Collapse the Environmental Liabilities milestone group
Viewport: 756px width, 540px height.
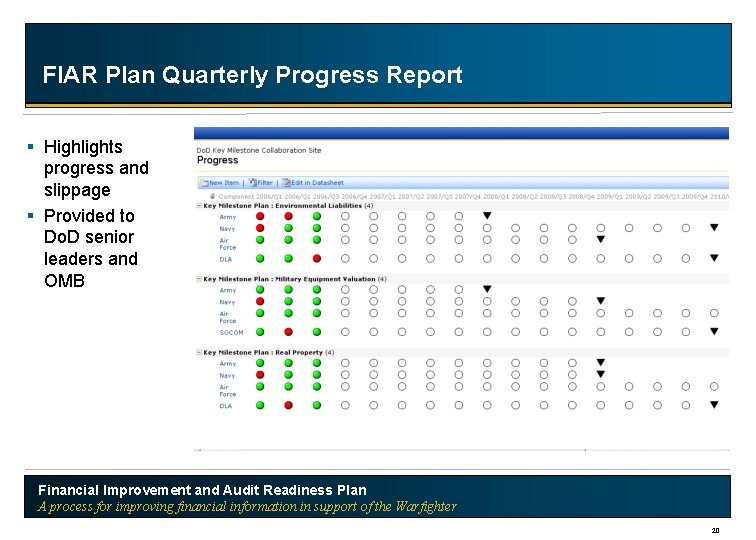[199, 205]
